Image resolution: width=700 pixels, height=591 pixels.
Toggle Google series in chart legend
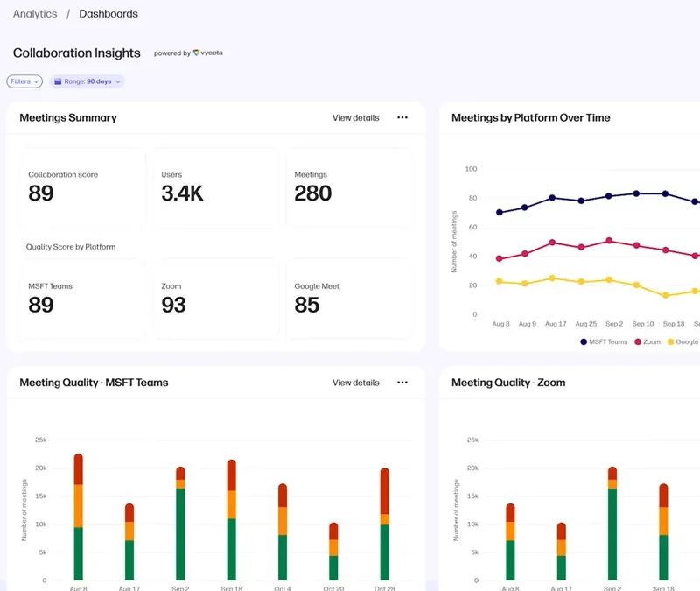pyautogui.click(x=682, y=341)
